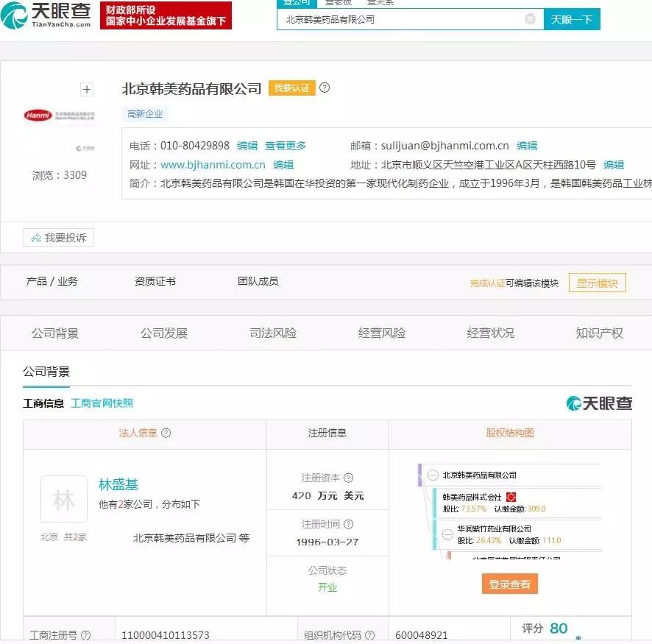Click 查看更多 link beside phone
This screenshot has width=652, height=644.
(286, 146)
